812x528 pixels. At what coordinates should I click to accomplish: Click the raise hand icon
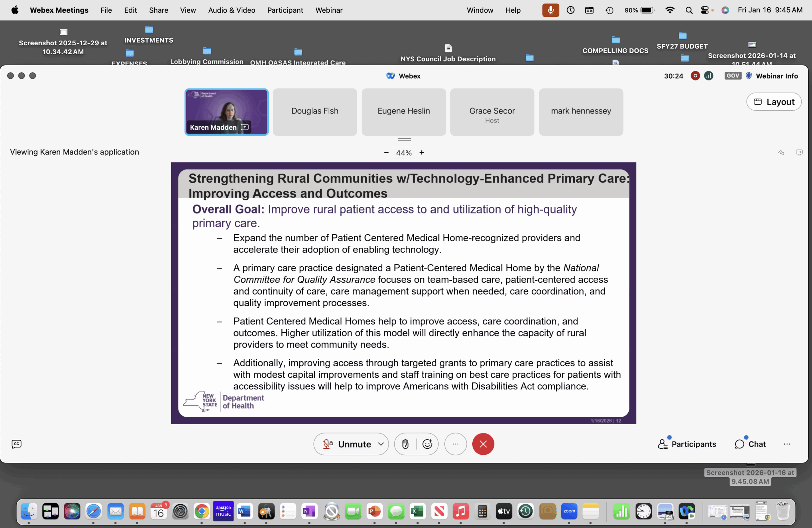[x=405, y=444]
